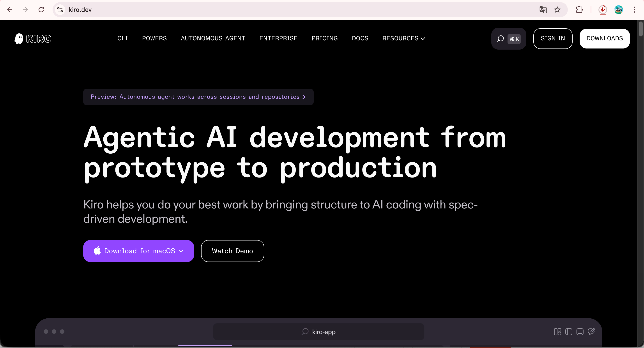
Task: Expand the Resources dropdown menu
Action: [403, 38]
